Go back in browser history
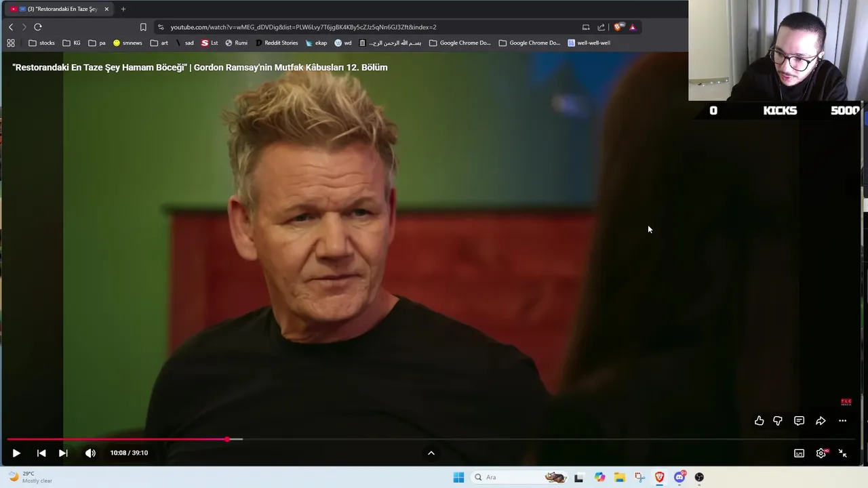This screenshot has height=488, width=868. coord(11,27)
